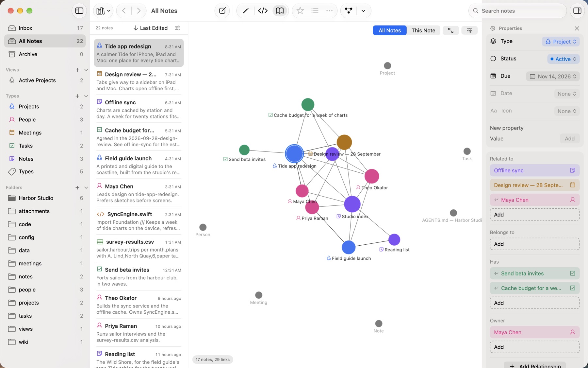Open the Icon None dropdown
Image resolution: width=588 pixels, height=368 pixels.
(x=567, y=111)
